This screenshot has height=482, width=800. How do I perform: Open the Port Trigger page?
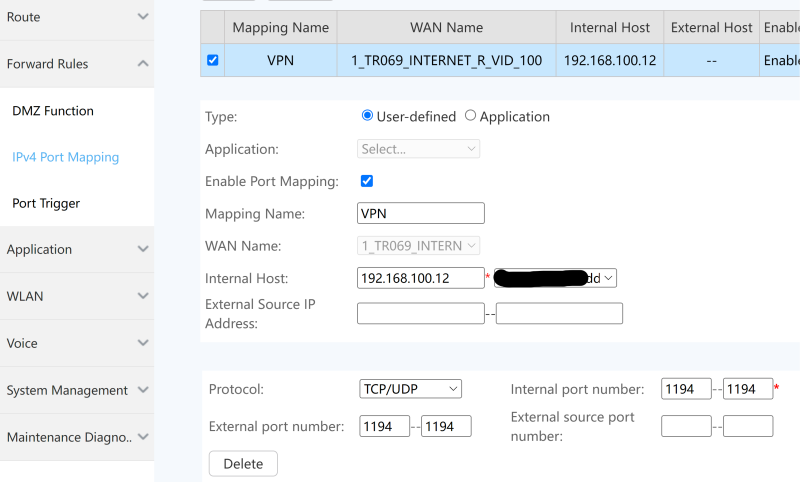click(46, 203)
